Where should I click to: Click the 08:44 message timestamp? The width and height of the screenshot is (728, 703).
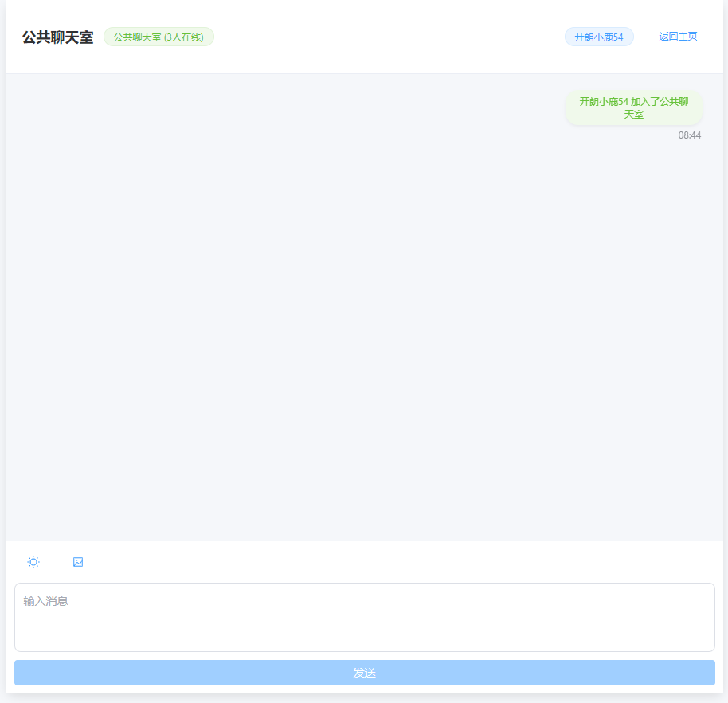pos(689,135)
